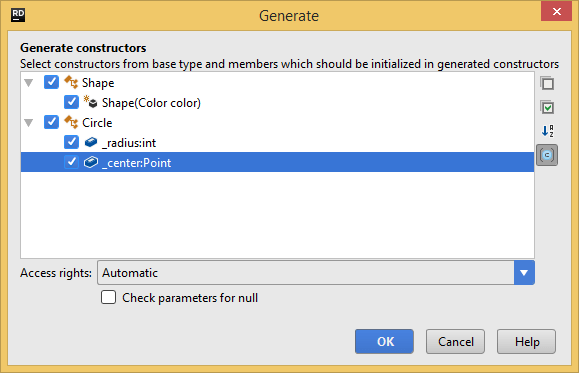Click the field icon beside _center:Point

(90, 162)
